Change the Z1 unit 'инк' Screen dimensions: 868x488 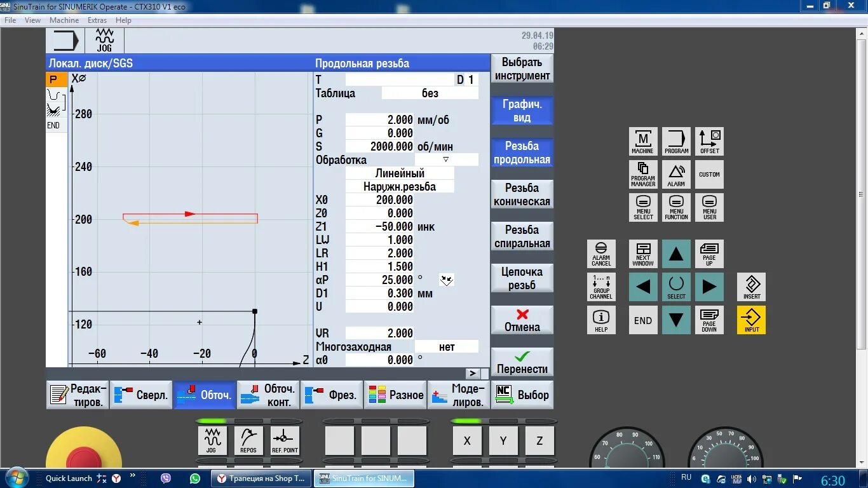tap(426, 226)
